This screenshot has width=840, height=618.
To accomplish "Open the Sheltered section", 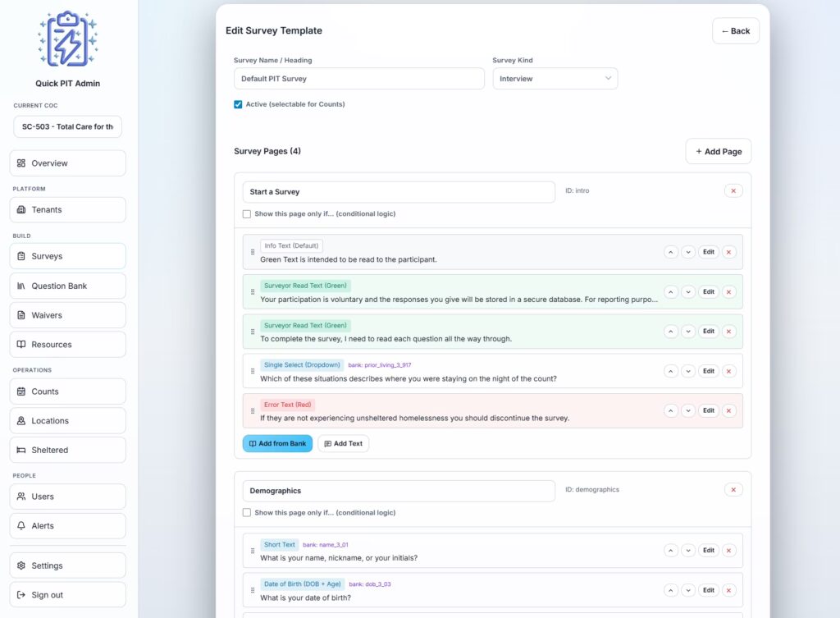I will [67, 450].
